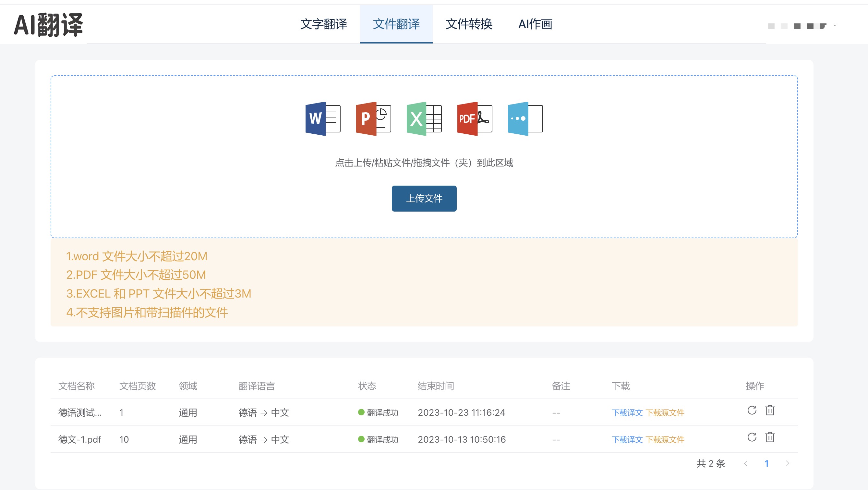The image size is (868, 490).
Task: Download source file for 德文-1.pdf
Action: coord(665,439)
